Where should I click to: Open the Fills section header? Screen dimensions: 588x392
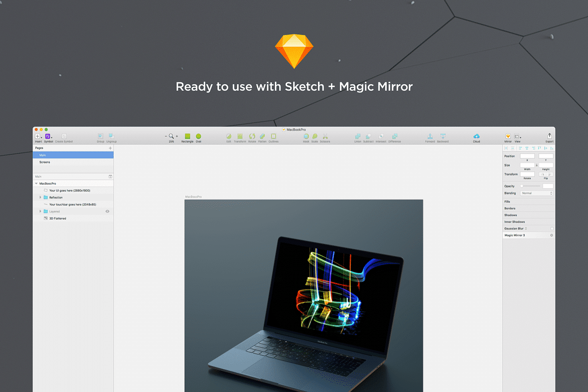[x=529, y=201]
